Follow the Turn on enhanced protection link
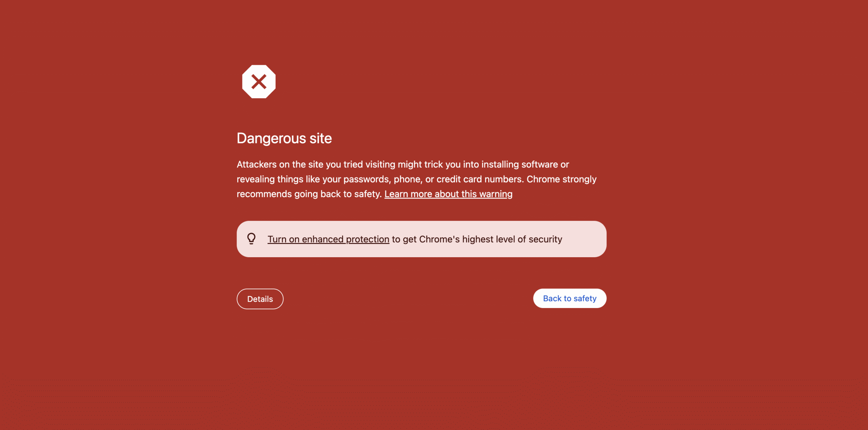Screen dimensions: 868x430 tap(328, 239)
